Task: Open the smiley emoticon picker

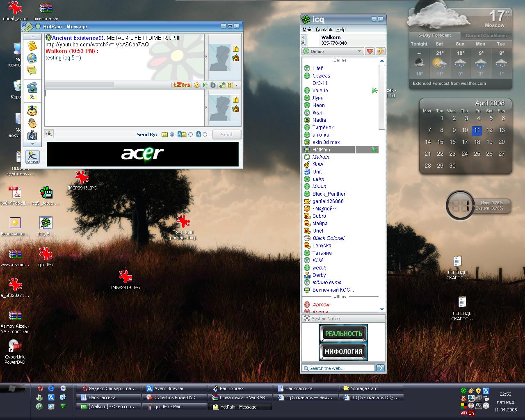Action: [197, 85]
